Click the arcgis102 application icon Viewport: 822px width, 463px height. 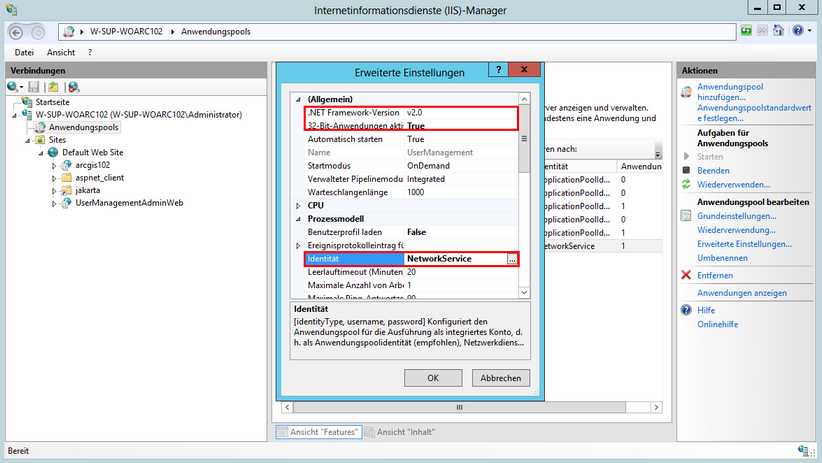pos(66,165)
